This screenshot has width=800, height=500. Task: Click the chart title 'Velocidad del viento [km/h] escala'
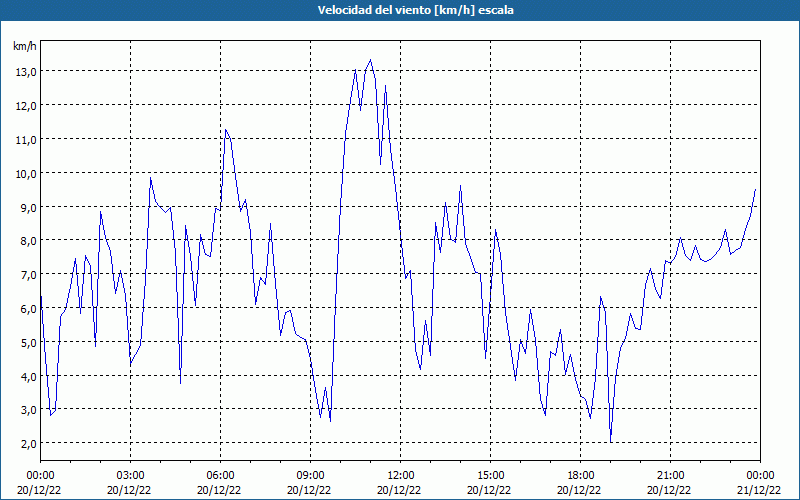[x=415, y=10]
